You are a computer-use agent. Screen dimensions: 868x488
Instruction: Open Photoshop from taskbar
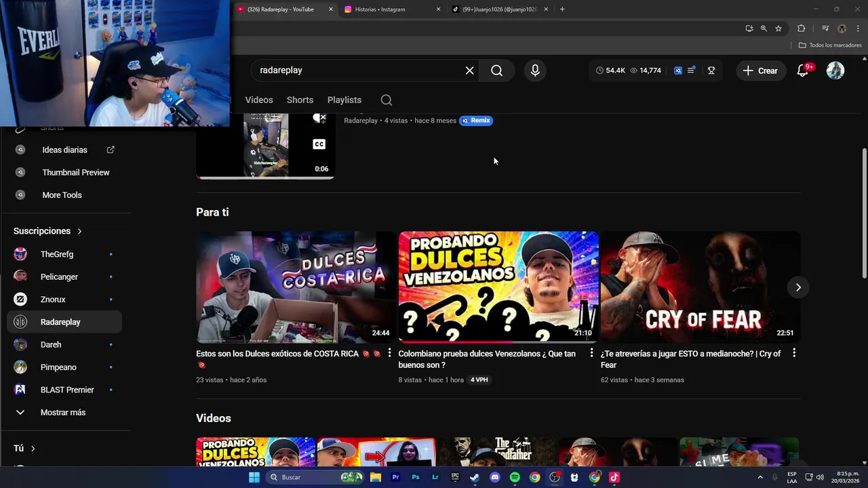pos(416,477)
